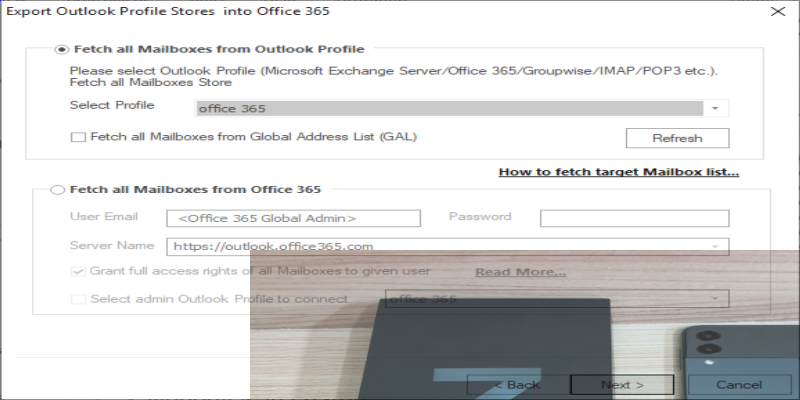Click the Refresh button
The width and height of the screenshot is (800, 400).
(678, 138)
